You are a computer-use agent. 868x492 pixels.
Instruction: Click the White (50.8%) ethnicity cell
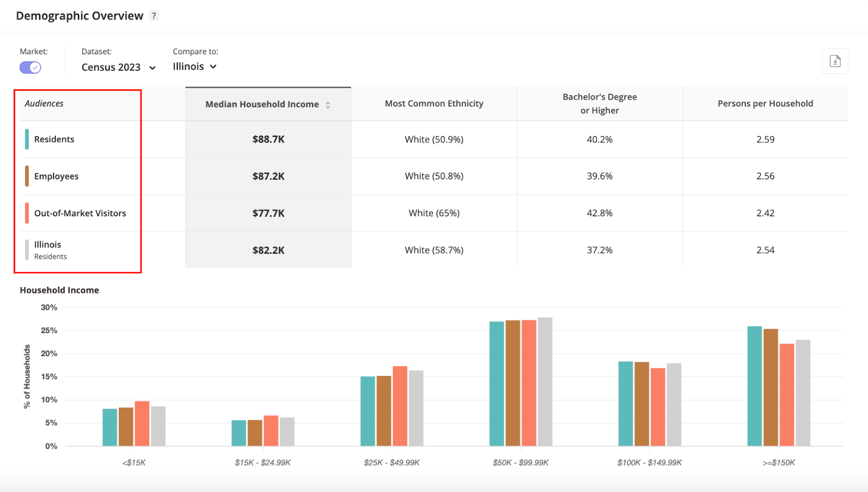tap(434, 176)
